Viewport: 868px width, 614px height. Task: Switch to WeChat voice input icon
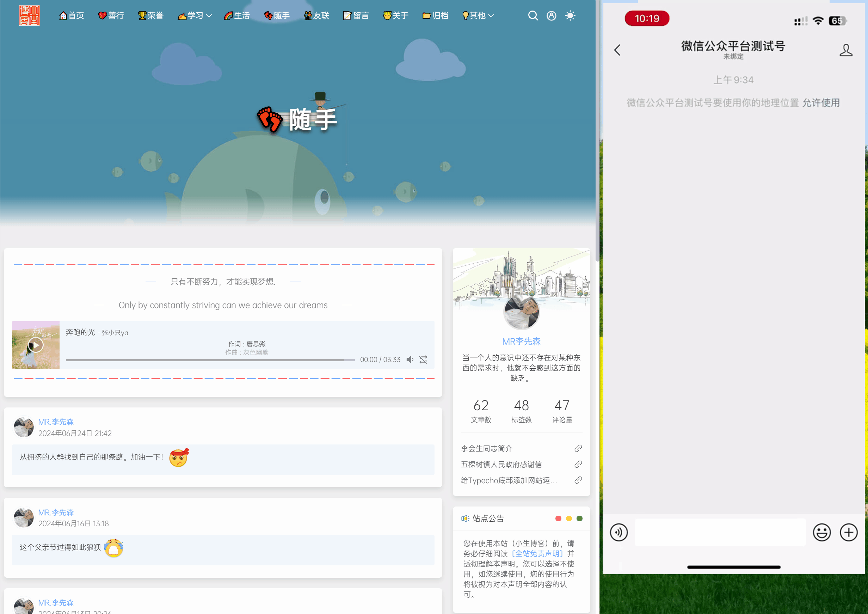pyautogui.click(x=619, y=532)
